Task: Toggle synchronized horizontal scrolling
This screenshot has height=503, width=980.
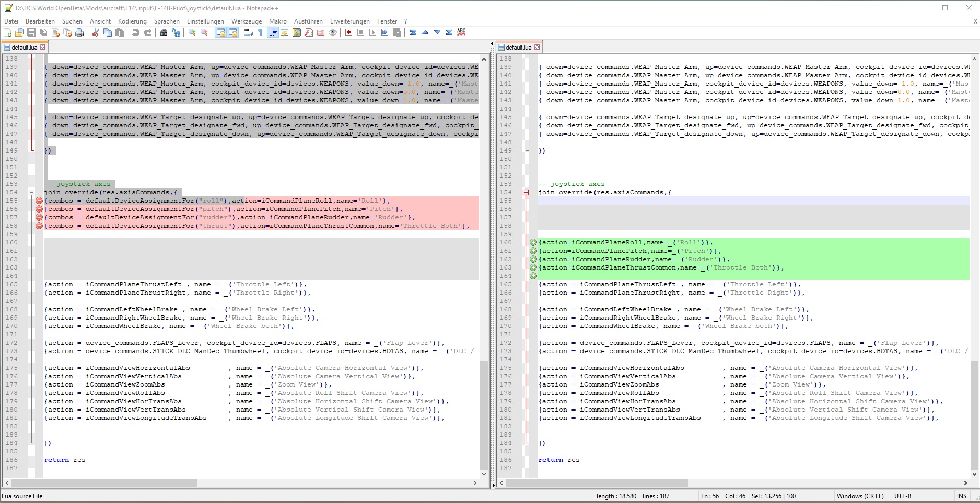Action: tap(233, 32)
